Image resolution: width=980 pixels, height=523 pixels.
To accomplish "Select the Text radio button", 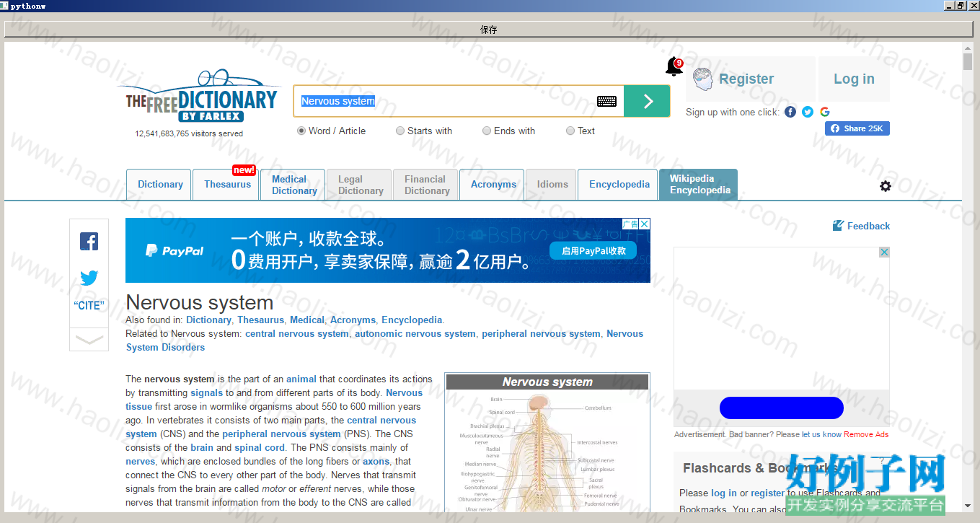I will [570, 131].
